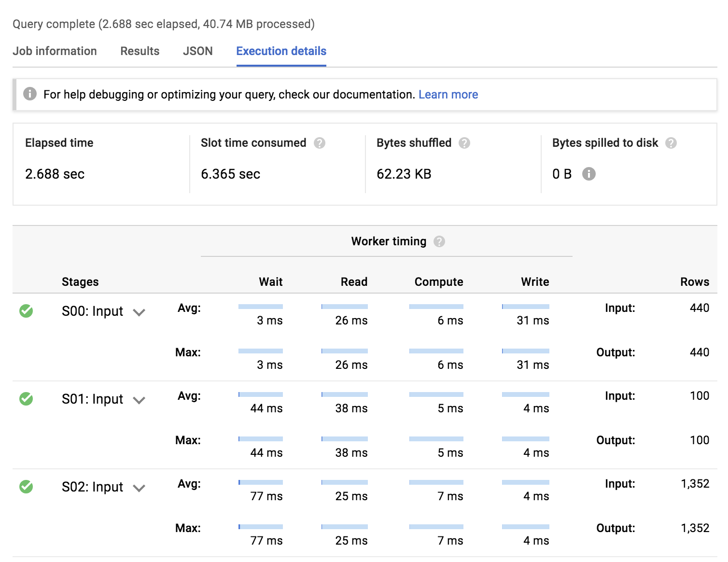Open help icon beside Worker timing
The height and width of the screenshot is (562, 728).
439,241
